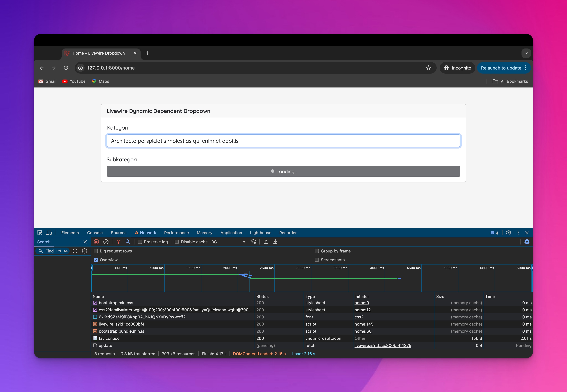Viewport: 567px width, 392px height.
Task: Uncheck the Overview checkbox
Action: [96, 260]
